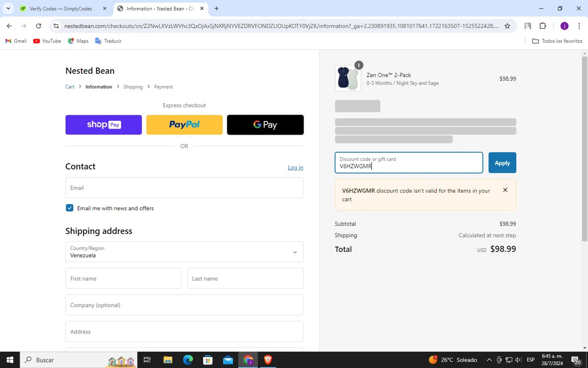The width and height of the screenshot is (588, 368).
Task: Go back to previous page in browser
Action: pos(9,26)
